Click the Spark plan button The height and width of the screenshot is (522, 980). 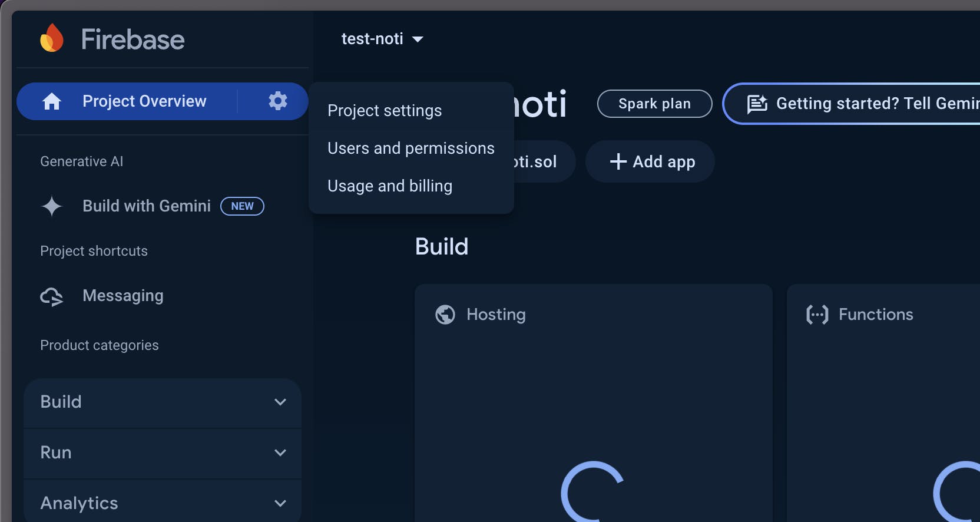[654, 104]
